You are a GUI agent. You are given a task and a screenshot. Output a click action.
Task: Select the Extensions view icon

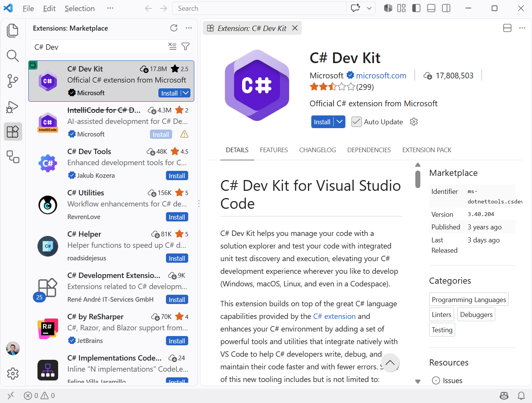click(13, 132)
